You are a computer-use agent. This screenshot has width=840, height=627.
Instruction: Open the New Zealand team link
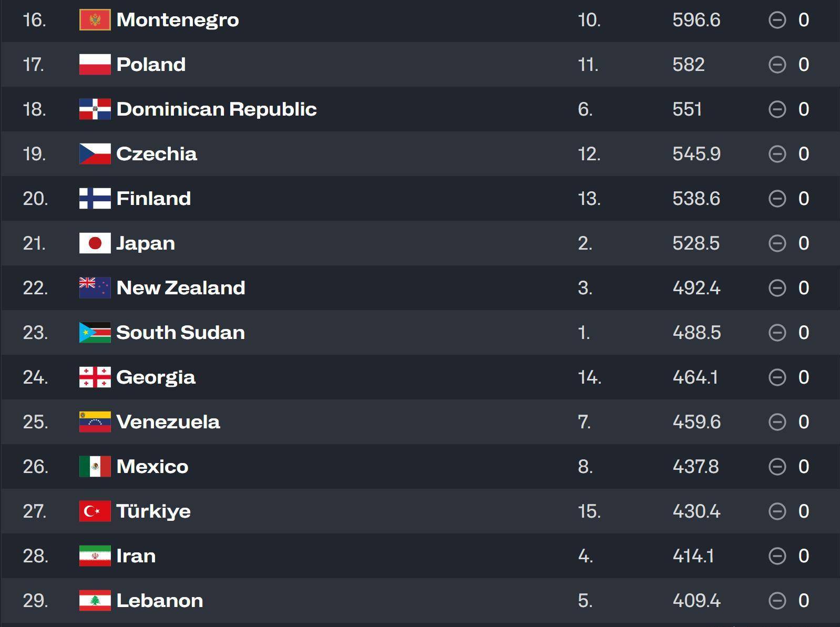tap(180, 288)
